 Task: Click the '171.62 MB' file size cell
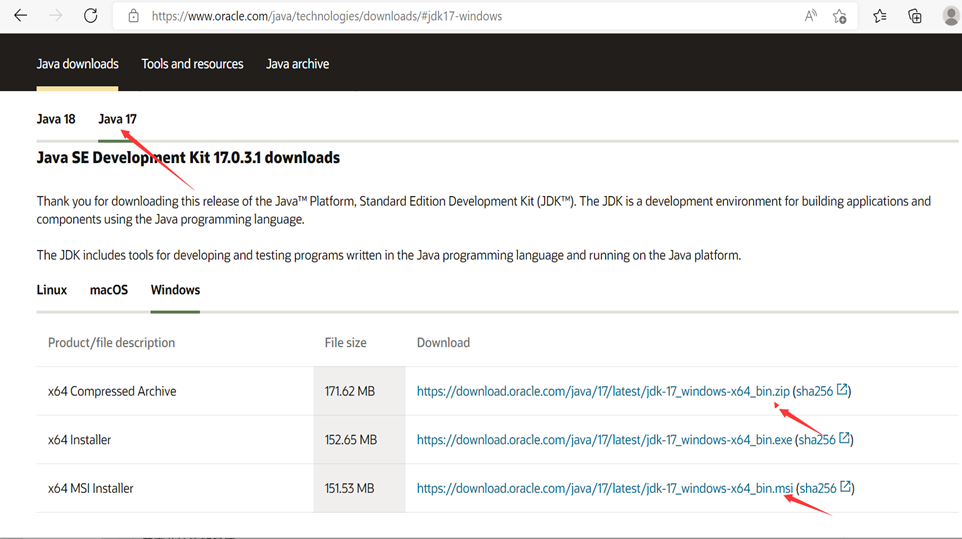click(x=360, y=391)
